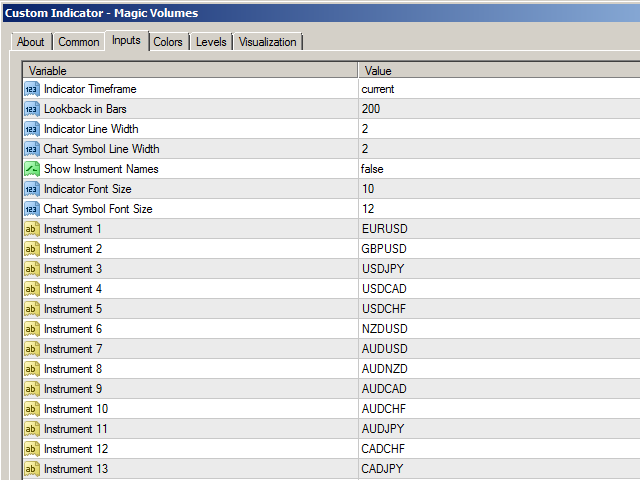Click the numeric icon beside Indicator Font Size
Image resolution: width=640 pixels, height=480 pixels.
[32, 189]
